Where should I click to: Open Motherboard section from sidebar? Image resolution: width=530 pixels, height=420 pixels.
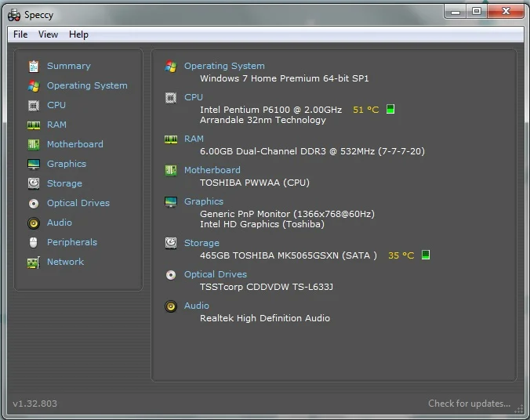75,144
